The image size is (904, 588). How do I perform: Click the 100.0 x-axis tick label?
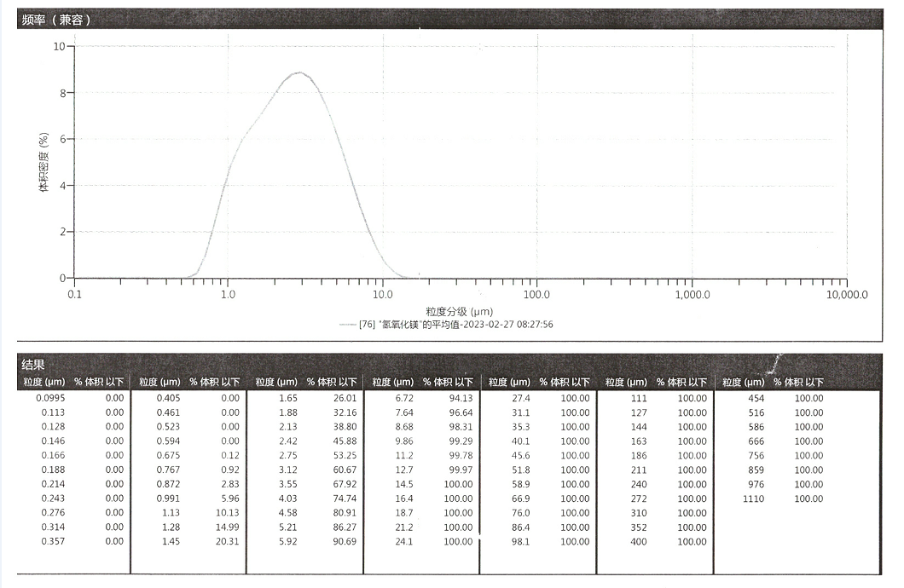tap(536, 295)
